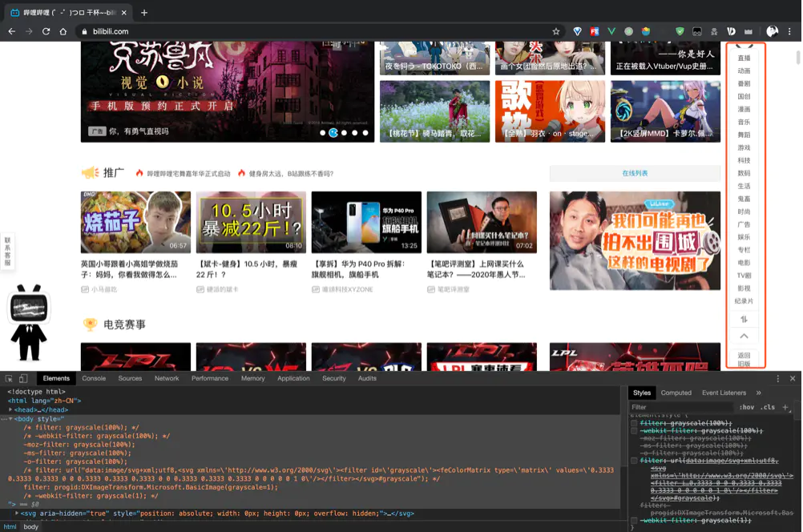Close the DevTools panel

point(793,378)
